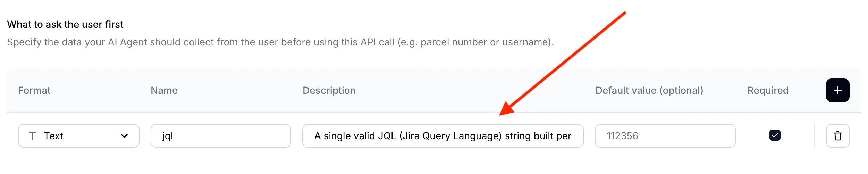This screenshot has width=868, height=174.
Task: Click the JQL description input field
Action: pyautogui.click(x=443, y=136)
